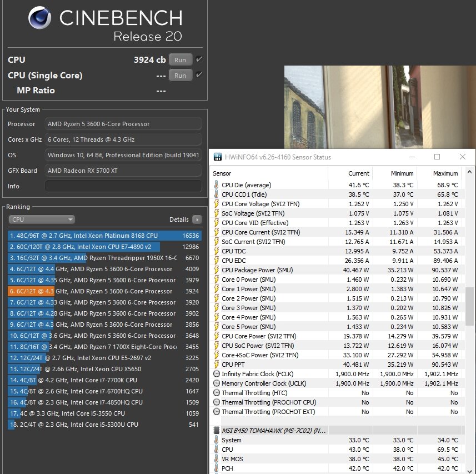
Task: Click lightning icon beside CPU Core Voltage (SVI2 TFN)
Action: (217, 204)
